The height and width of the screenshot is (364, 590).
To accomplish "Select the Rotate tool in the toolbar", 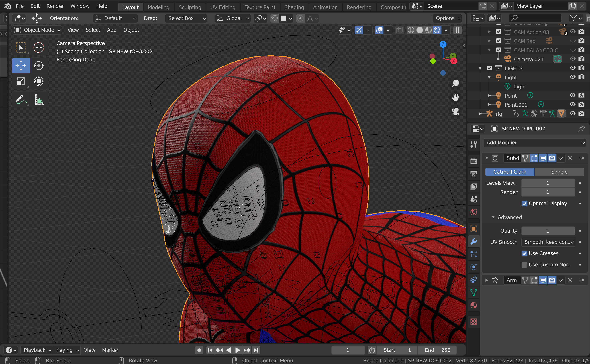I will click(39, 66).
